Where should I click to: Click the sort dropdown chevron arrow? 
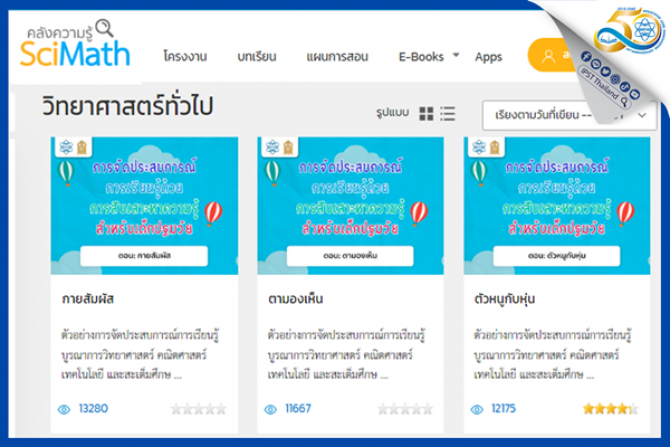pos(642,115)
